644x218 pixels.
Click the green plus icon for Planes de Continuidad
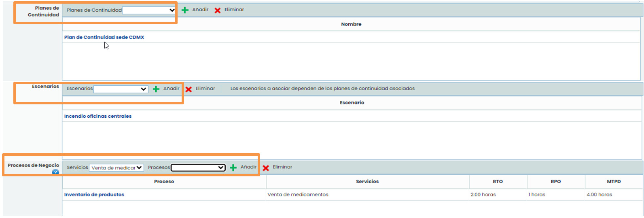(x=185, y=10)
